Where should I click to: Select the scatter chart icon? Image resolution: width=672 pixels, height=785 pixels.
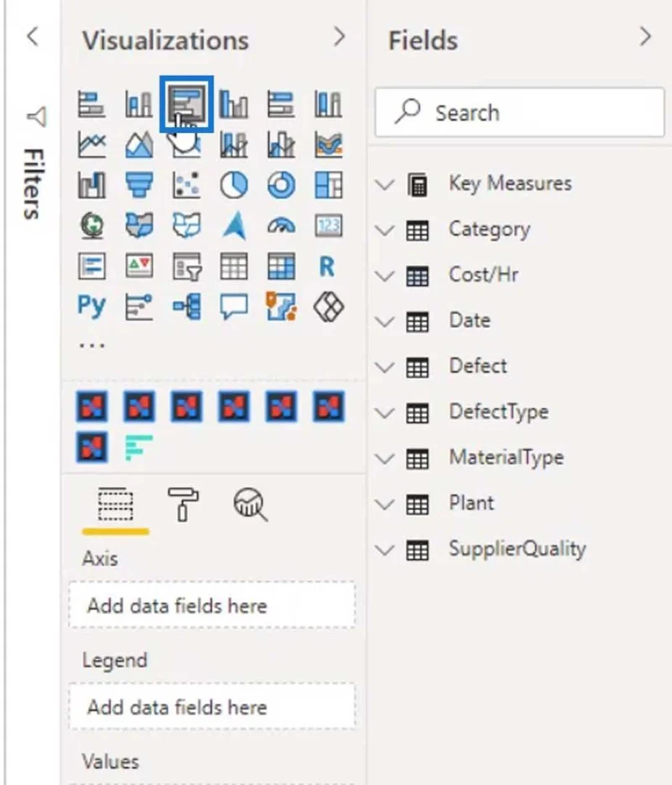[x=186, y=185]
